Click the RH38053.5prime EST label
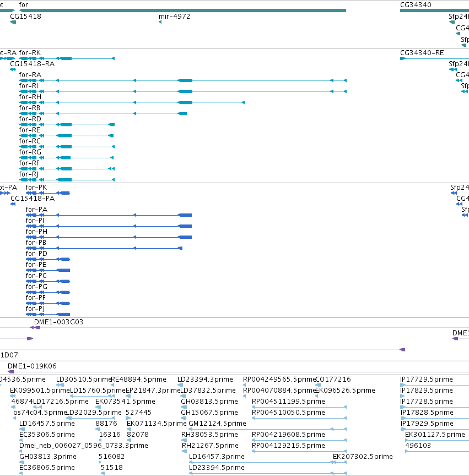Screen dimensions: 469x476 point(209,435)
